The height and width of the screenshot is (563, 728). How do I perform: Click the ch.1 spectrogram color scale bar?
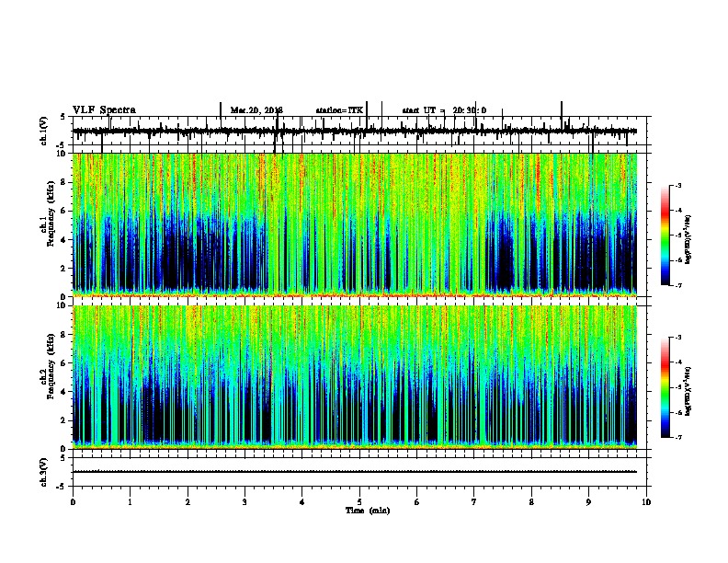[665, 236]
